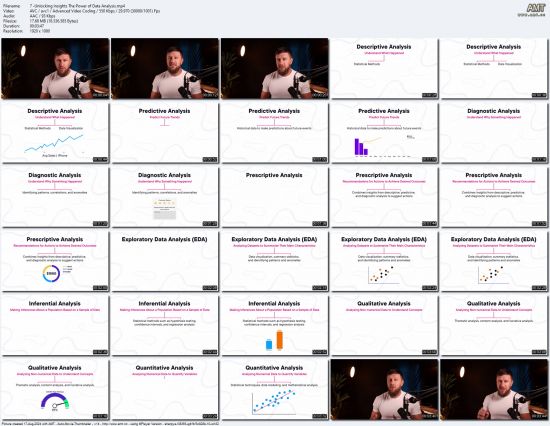Image resolution: width=550 pixels, height=426 pixels.
Task: Select Diagnostic Analysis thumbnail showing only the subtitle
Action: [x=494, y=133]
